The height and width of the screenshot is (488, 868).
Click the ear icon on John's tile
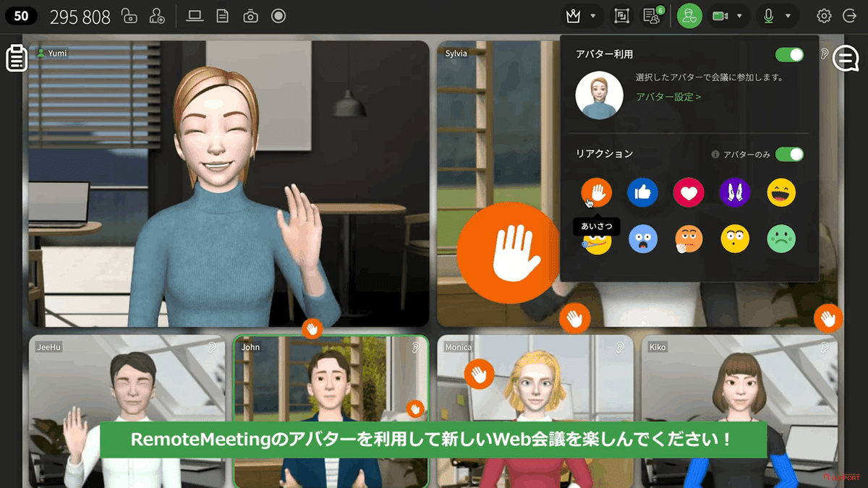[x=416, y=347]
